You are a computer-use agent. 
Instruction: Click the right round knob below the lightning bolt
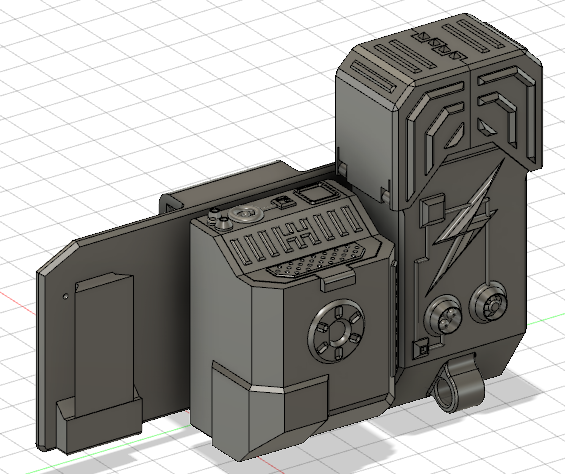490,303
